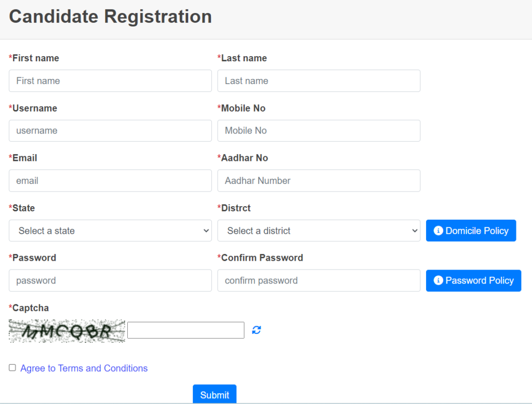The height and width of the screenshot is (404, 532).
Task: Select the Username text box
Action: coord(110,131)
